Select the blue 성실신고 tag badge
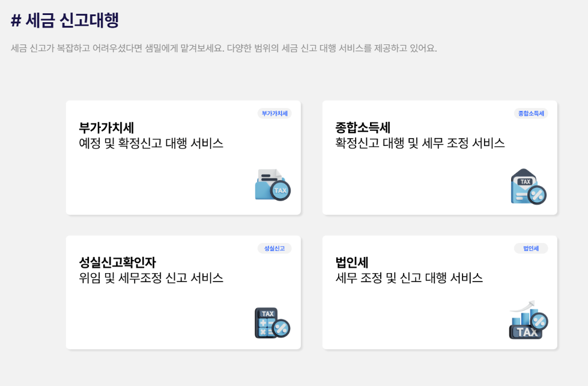588x386 pixels. point(274,249)
